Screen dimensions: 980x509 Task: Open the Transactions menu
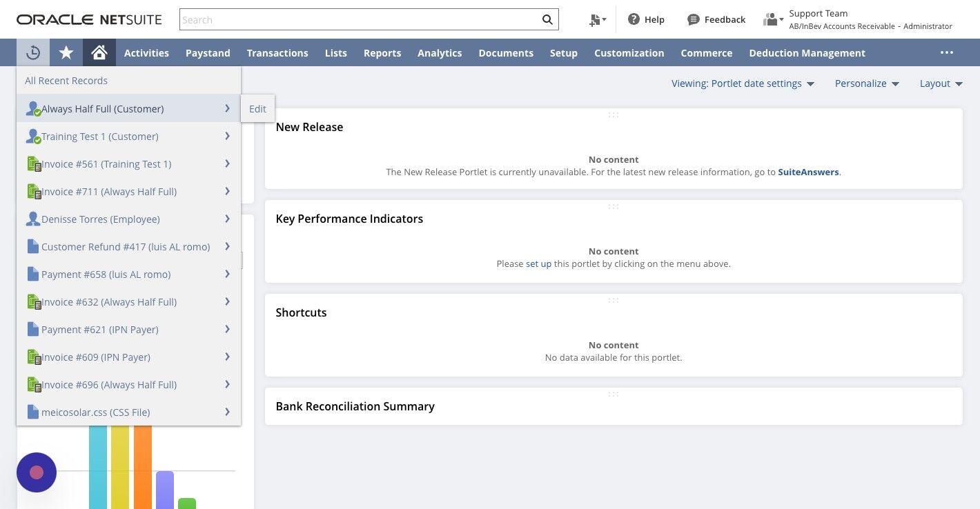coord(277,52)
